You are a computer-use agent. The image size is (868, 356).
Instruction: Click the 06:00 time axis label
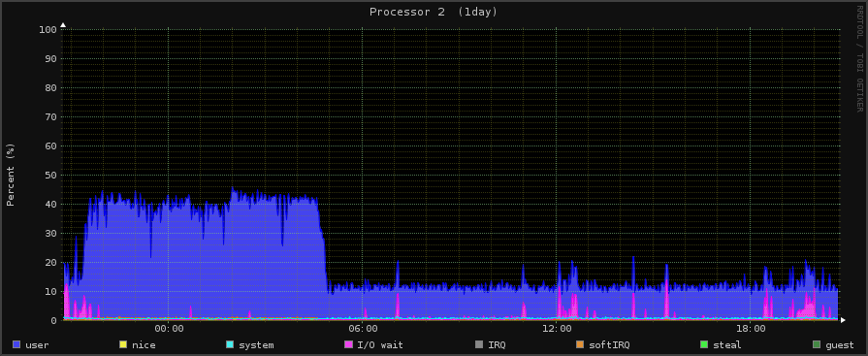click(x=363, y=328)
